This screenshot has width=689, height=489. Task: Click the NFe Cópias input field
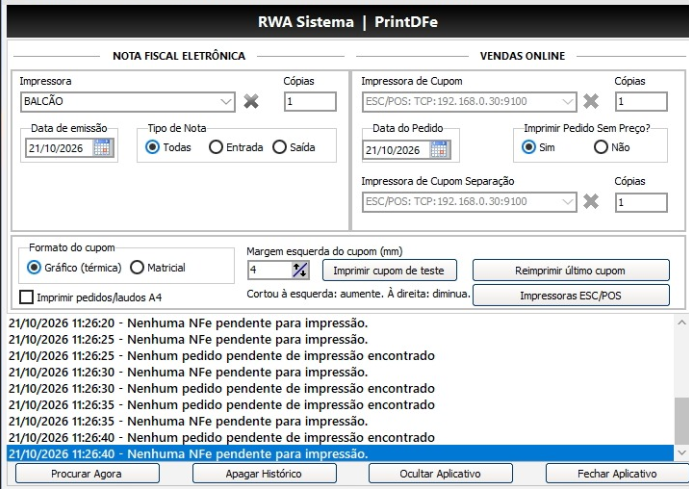click(310, 101)
